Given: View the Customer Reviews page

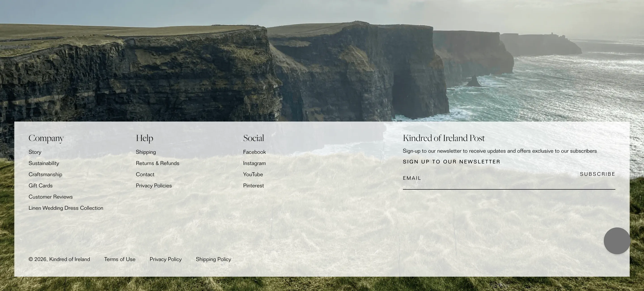Looking at the screenshot, I should click(x=51, y=197).
